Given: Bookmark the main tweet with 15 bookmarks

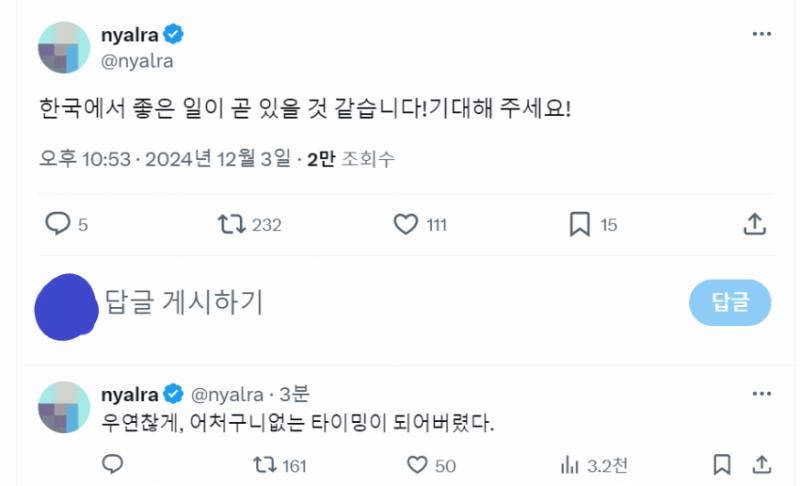Looking at the screenshot, I should tap(579, 224).
